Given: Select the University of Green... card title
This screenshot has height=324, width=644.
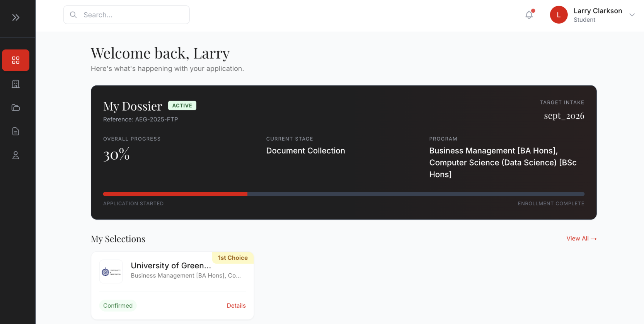Looking at the screenshot, I should pos(171,266).
